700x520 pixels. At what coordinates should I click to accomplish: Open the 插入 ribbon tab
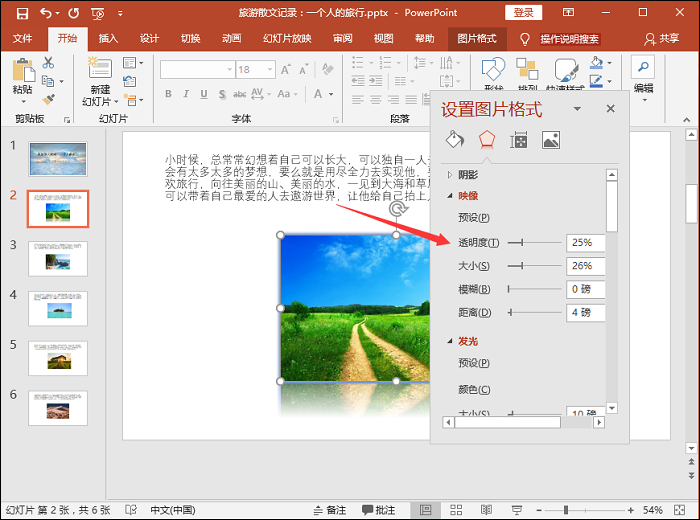tap(109, 39)
